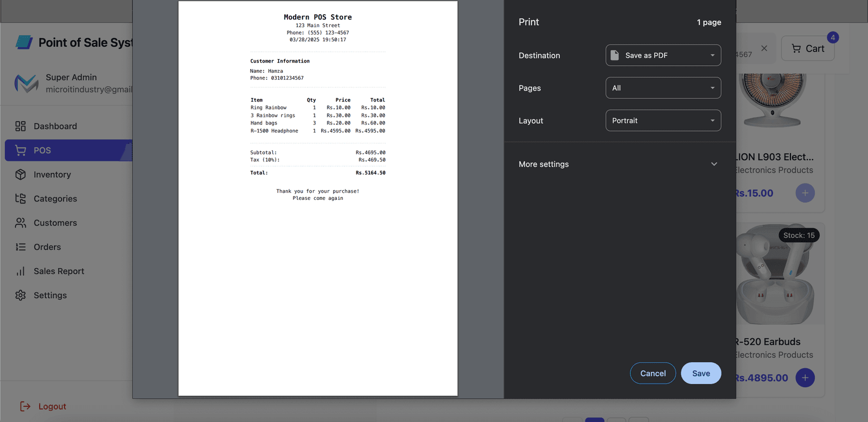Click the Logout link
This screenshot has height=422, width=868.
(x=52, y=406)
